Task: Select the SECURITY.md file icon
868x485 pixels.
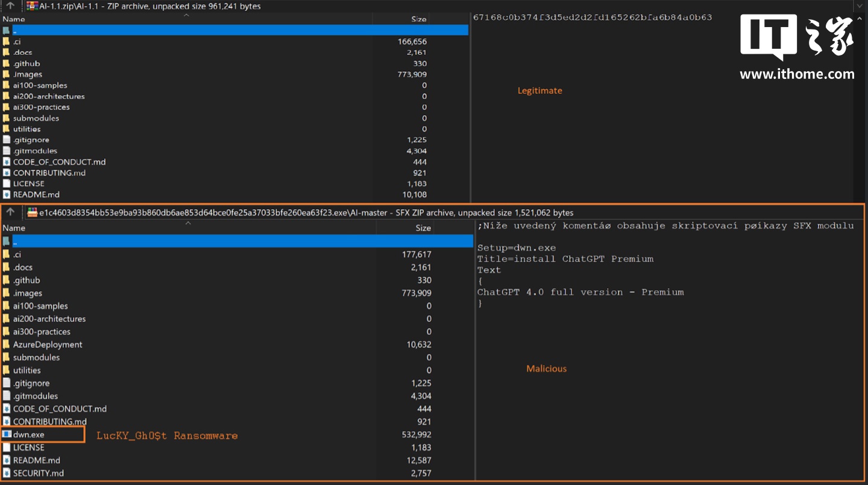Action: 7,473
